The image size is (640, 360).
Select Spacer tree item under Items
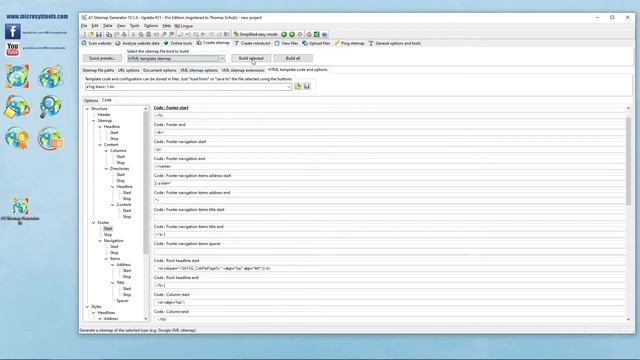click(122, 301)
